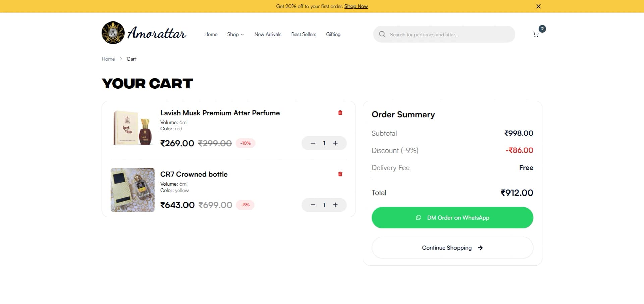Screen dimensions: 644x304
Task: Click the Delivery Fee value Free
Action: tap(526, 168)
